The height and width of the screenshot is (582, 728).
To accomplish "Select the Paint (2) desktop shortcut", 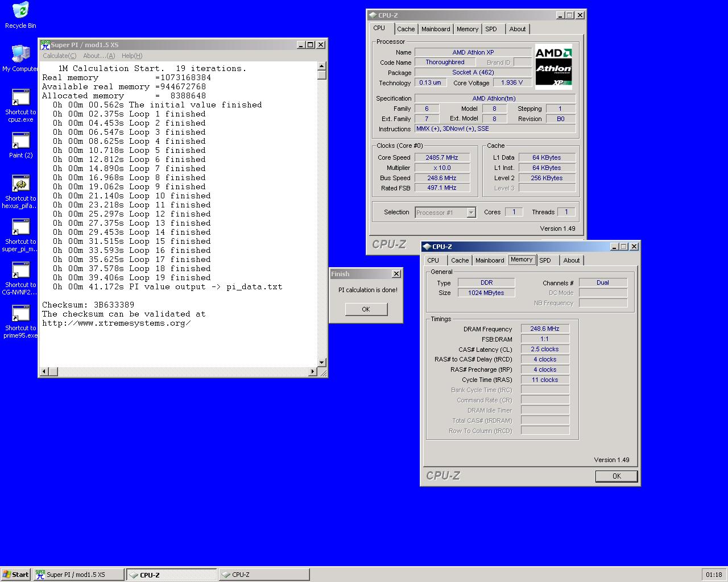I will coord(20,145).
